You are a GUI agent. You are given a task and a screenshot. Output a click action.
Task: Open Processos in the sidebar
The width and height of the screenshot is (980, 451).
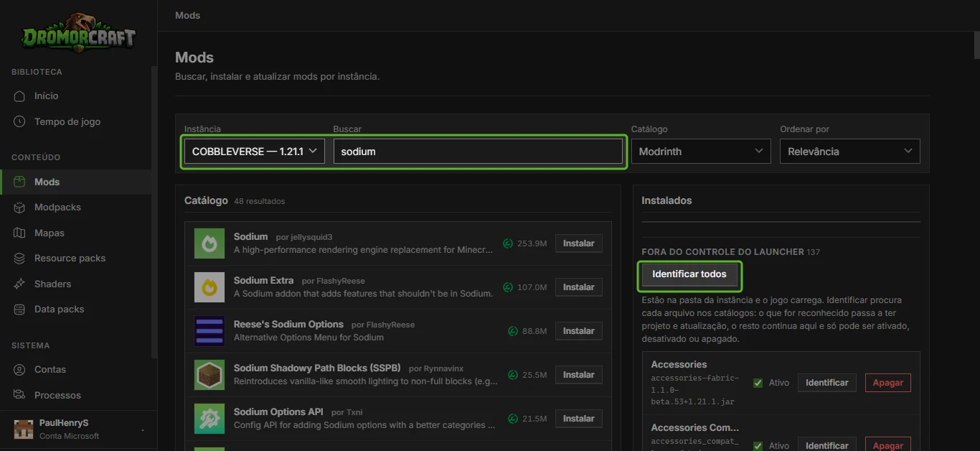point(75,395)
